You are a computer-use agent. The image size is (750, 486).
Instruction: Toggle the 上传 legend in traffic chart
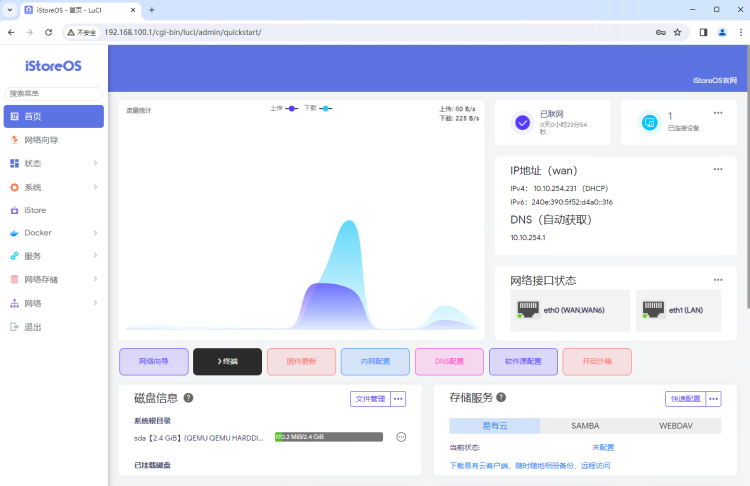(x=284, y=109)
